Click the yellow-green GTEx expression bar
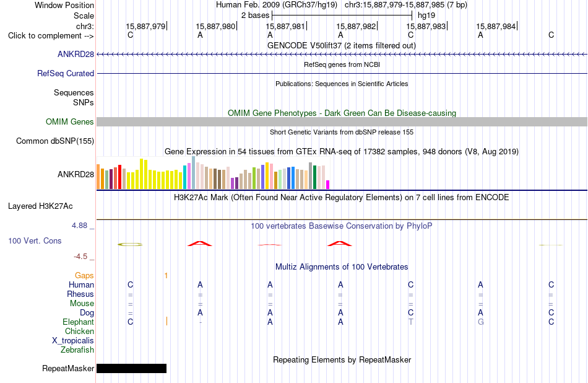 tap(254, 178)
